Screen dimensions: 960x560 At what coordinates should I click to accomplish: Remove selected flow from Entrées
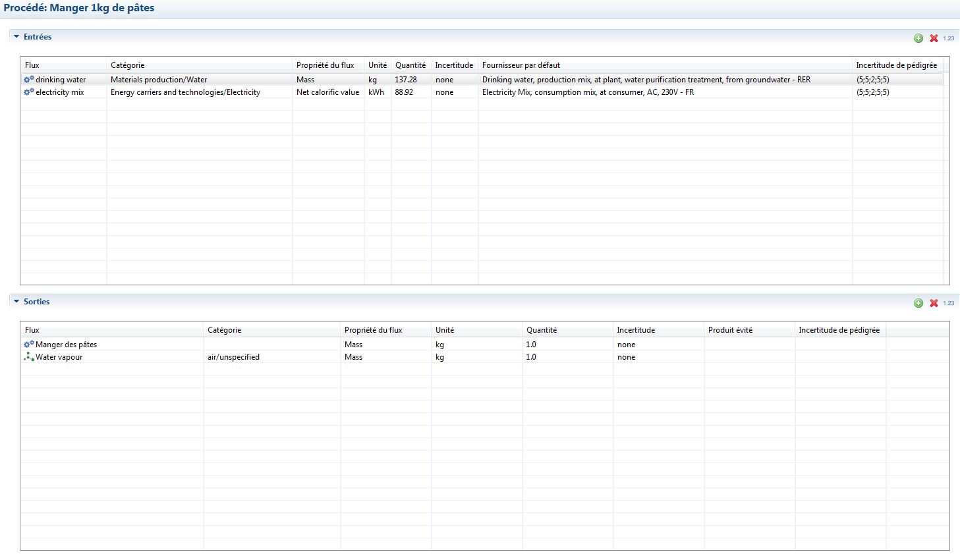click(934, 38)
